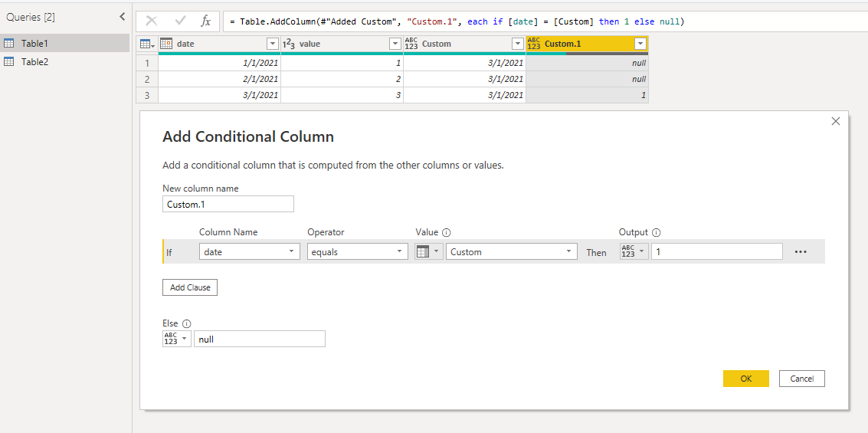Image resolution: width=868 pixels, height=433 pixels.
Task: Open the Value column dropdown showing Custom
Action: click(512, 251)
